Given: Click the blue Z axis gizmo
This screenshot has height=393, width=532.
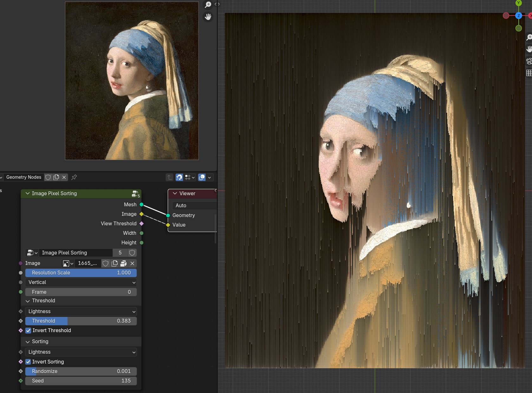Looking at the screenshot, I should pyautogui.click(x=519, y=16).
